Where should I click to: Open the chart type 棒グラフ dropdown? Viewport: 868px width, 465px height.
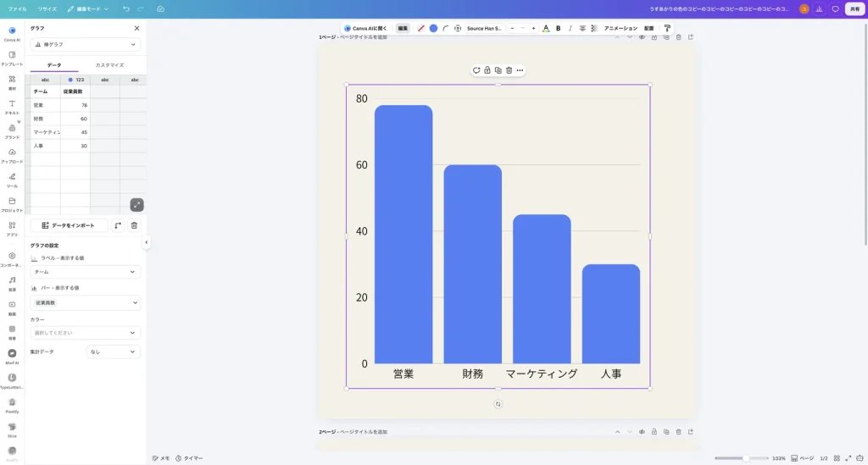(86, 44)
